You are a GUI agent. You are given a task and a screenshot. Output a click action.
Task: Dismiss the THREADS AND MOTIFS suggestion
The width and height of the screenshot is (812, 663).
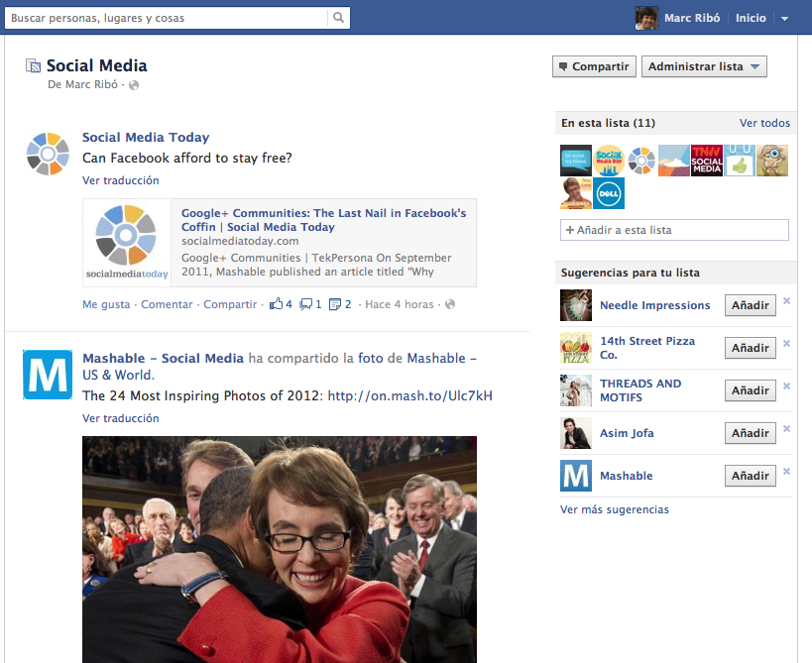[786, 386]
